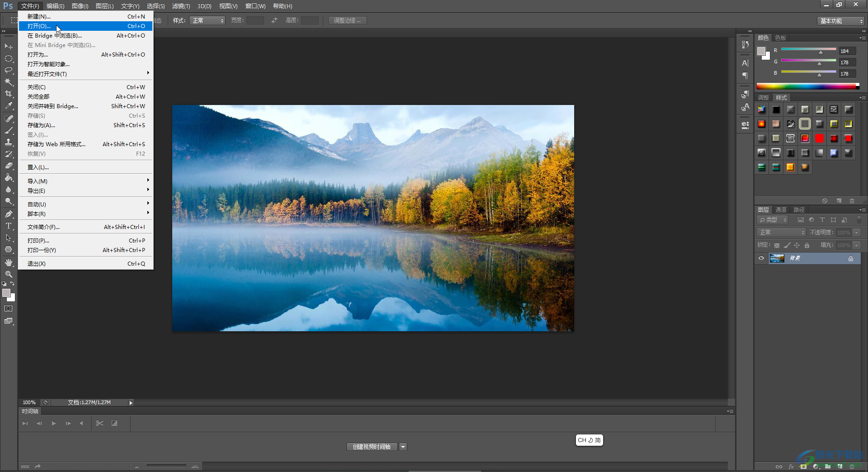Open the layer blend mode 正常 dropdown
The height and width of the screenshot is (472, 868).
[781, 233]
